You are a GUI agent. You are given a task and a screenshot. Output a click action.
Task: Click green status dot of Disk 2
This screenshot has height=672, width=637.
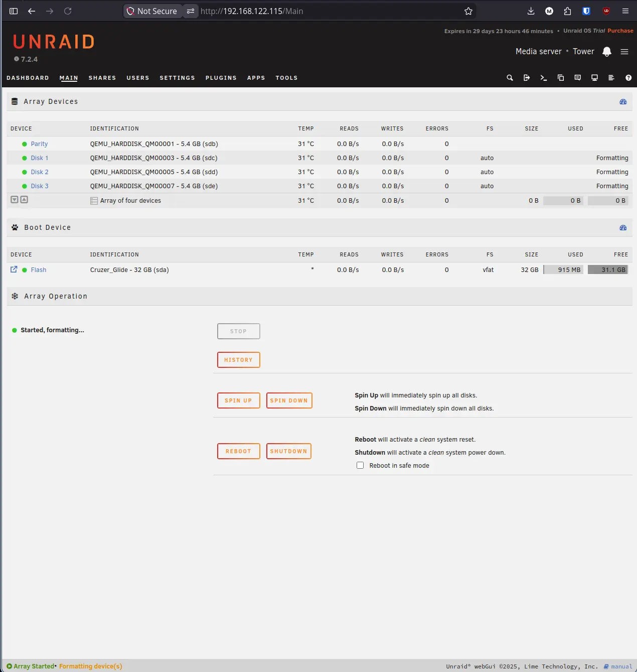(24, 172)
